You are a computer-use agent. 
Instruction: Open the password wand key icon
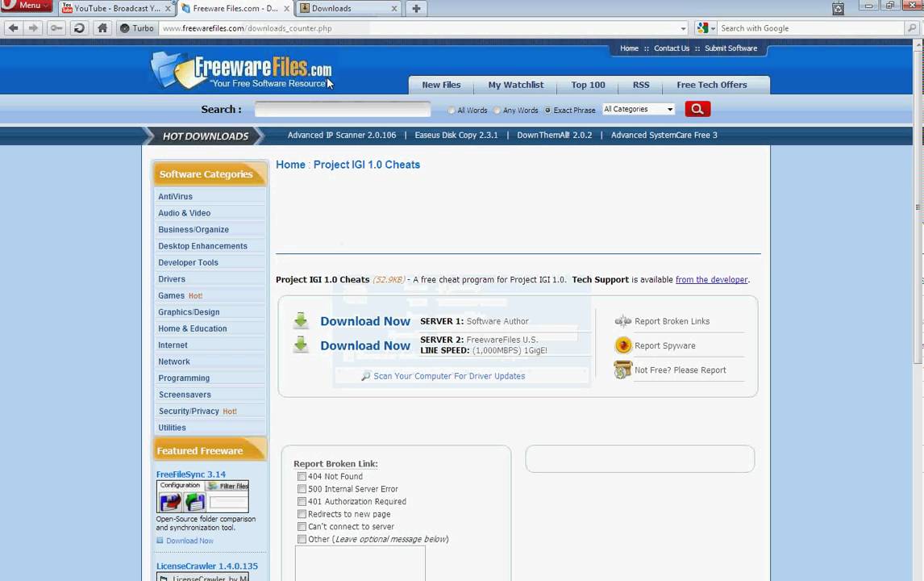[x=56, y=27]
